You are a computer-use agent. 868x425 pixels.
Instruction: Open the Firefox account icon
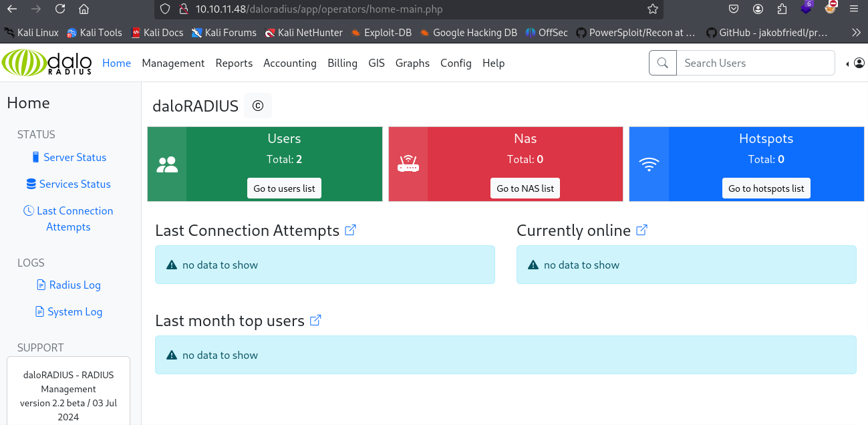click(758, 9)
